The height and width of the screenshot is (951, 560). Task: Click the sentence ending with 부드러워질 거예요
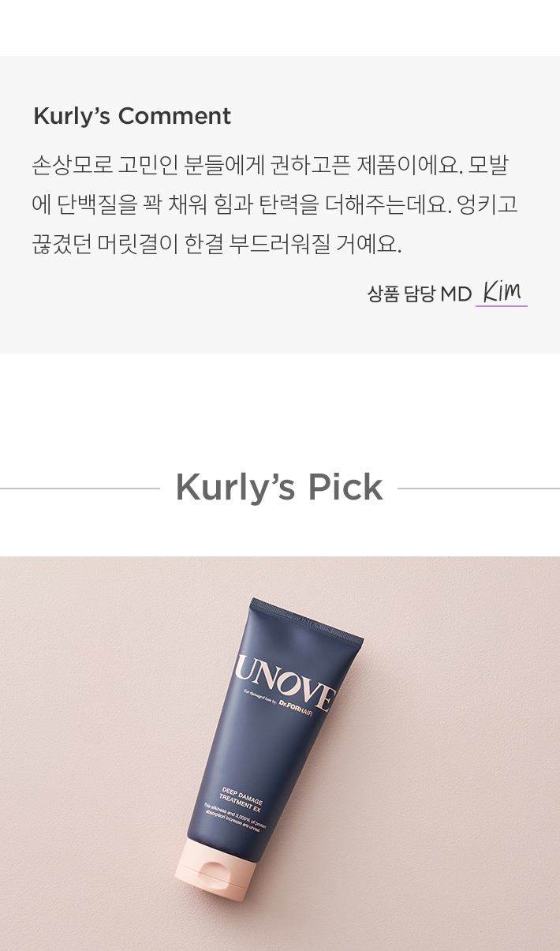217,244
